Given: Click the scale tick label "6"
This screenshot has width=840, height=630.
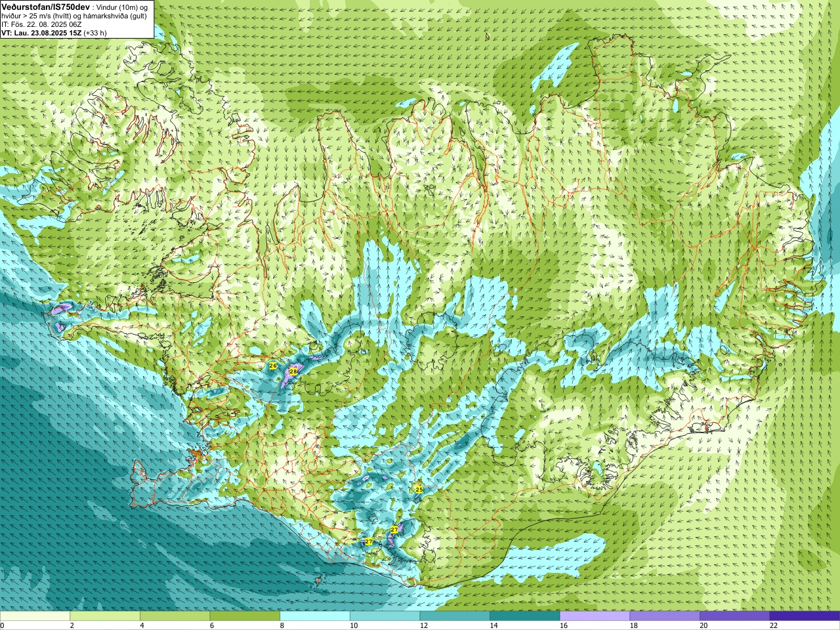Looking at the screenshot, I should (212, 626).
